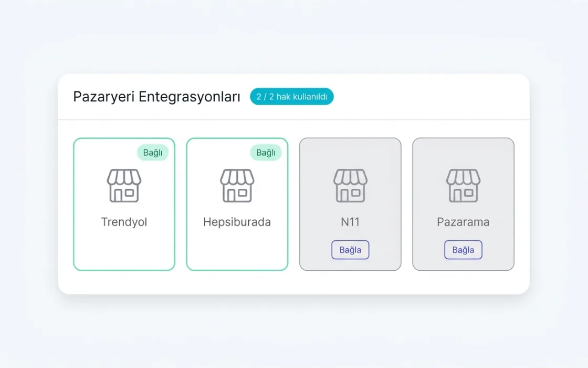Select the Pazarama card label
Viewport: 588px width, 368px height.
point(463,222)
